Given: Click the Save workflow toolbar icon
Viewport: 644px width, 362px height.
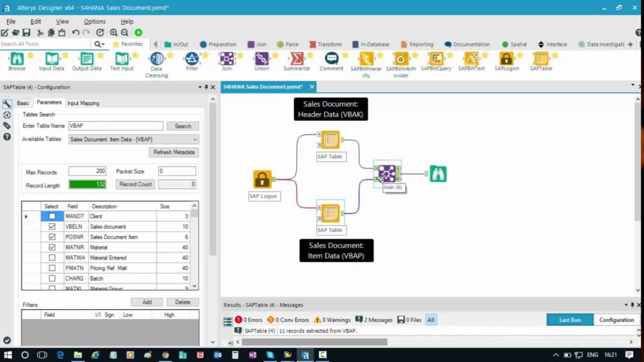Looking at the screenshot, I should click(26, 33).
